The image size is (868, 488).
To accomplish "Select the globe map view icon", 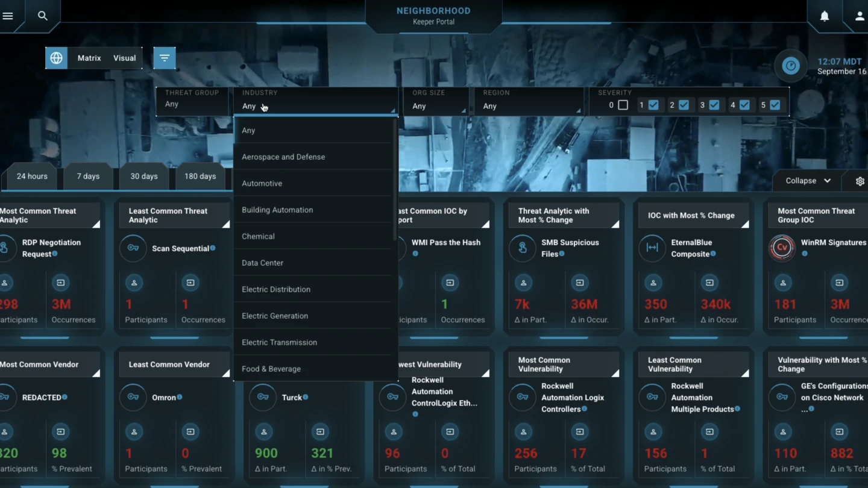I will [56, 58].
